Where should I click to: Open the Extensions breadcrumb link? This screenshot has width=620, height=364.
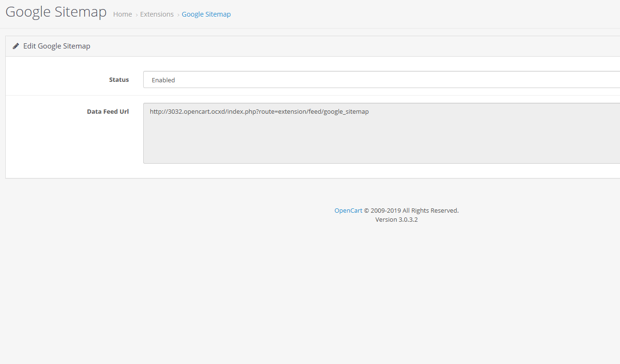[157, 14]
